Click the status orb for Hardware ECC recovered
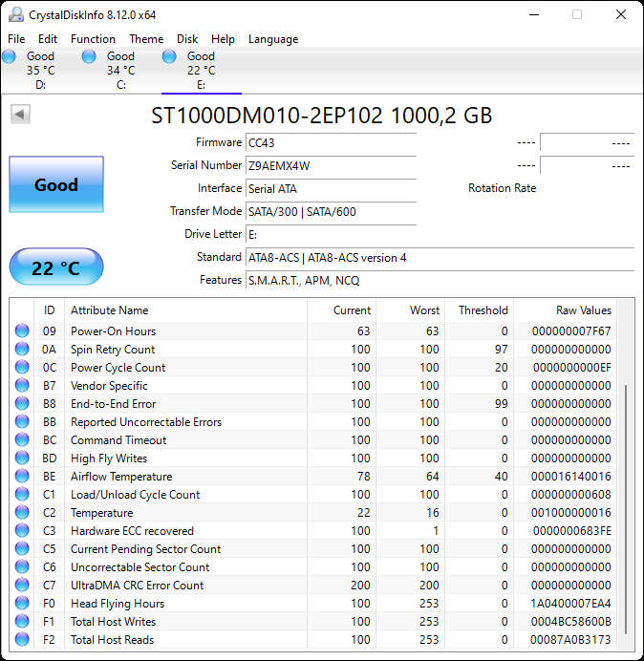Screen dimensions: 644x661 [22, 530]
